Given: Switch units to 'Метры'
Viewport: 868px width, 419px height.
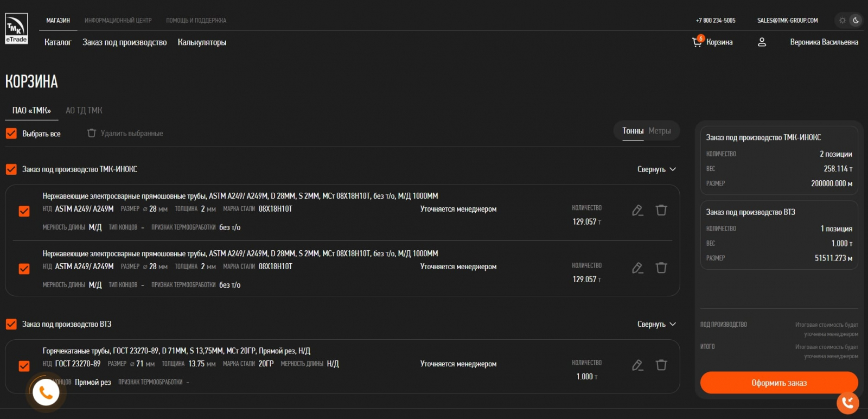Looking at the screenshot, I should coord(660,131).
